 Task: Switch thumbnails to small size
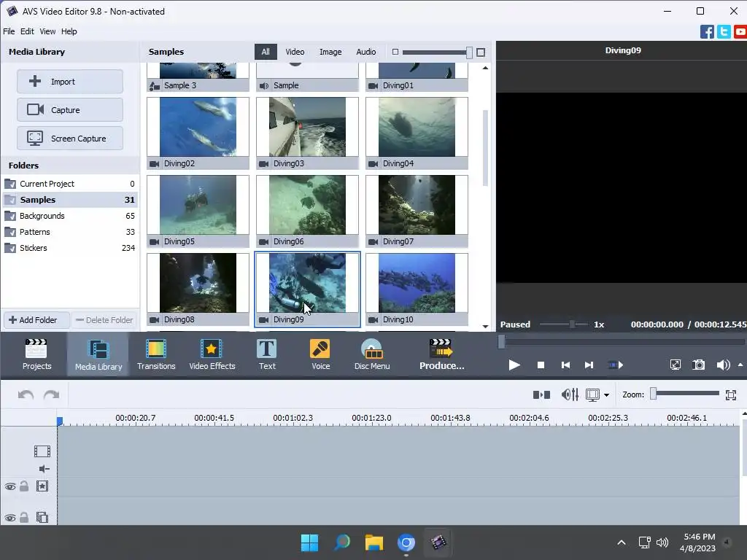tap(395, 52)
